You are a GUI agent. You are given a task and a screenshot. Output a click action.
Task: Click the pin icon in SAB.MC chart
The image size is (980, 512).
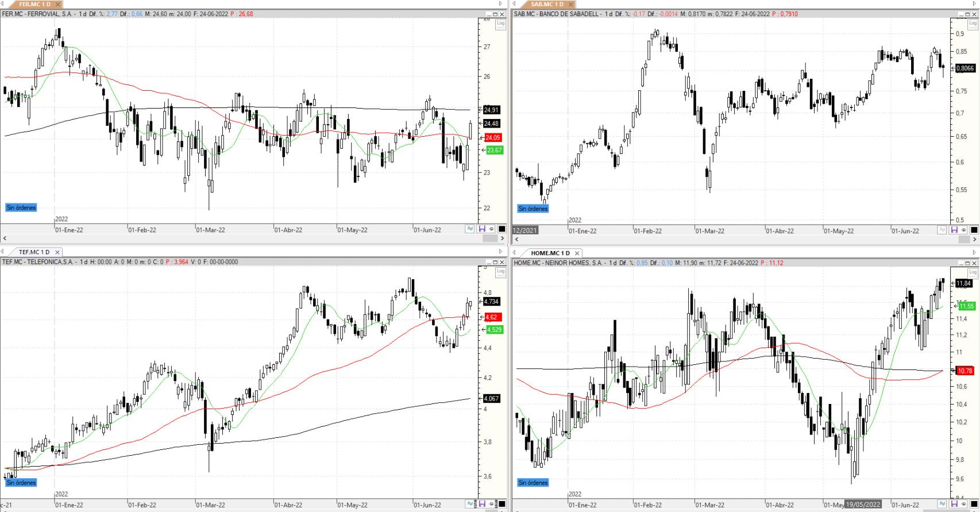pos(963,230)
